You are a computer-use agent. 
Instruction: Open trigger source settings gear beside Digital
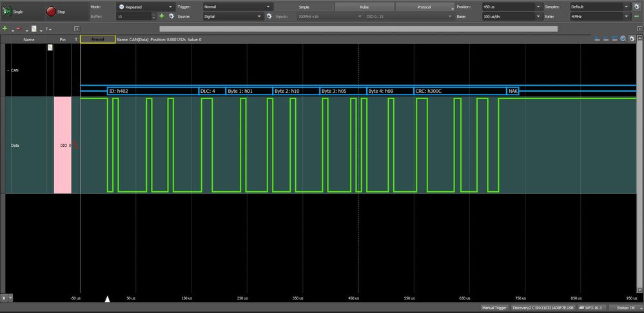(269, 16)
